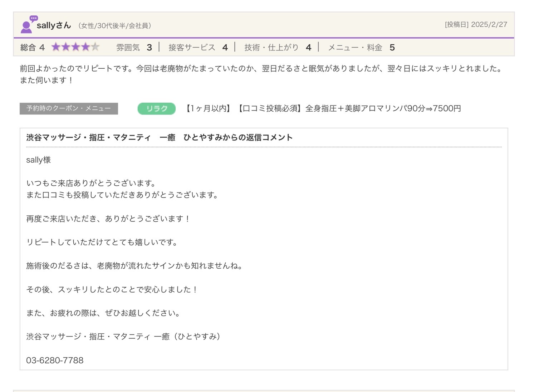Image resolution: width=534 pixels, height=392 pixels.
Task: Click the line いつもご来店ありがとうございます。
Action: click(92, 183)
